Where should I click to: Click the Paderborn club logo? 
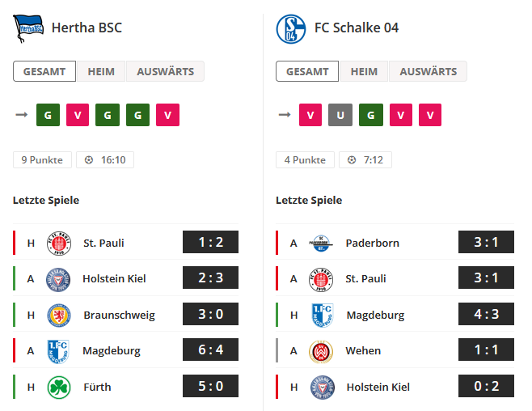pyautogui.click(x=321, y=244)
